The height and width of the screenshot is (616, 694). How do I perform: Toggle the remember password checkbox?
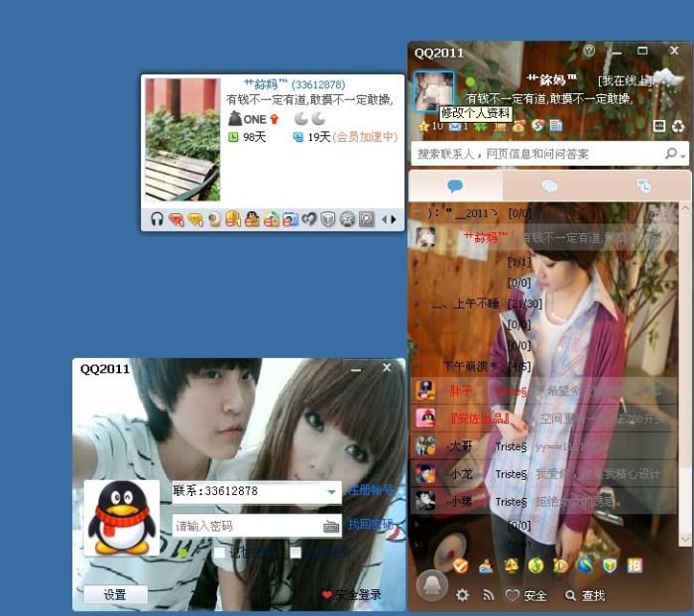tap(219, 553)
